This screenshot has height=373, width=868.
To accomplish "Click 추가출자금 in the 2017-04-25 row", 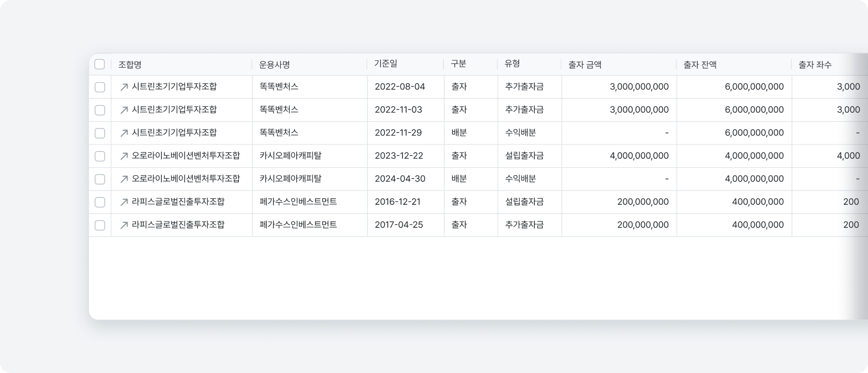I will coord(524,224).
